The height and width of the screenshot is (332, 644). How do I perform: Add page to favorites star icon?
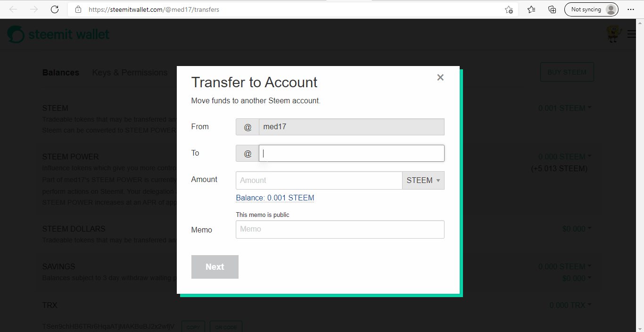point(509,9)
